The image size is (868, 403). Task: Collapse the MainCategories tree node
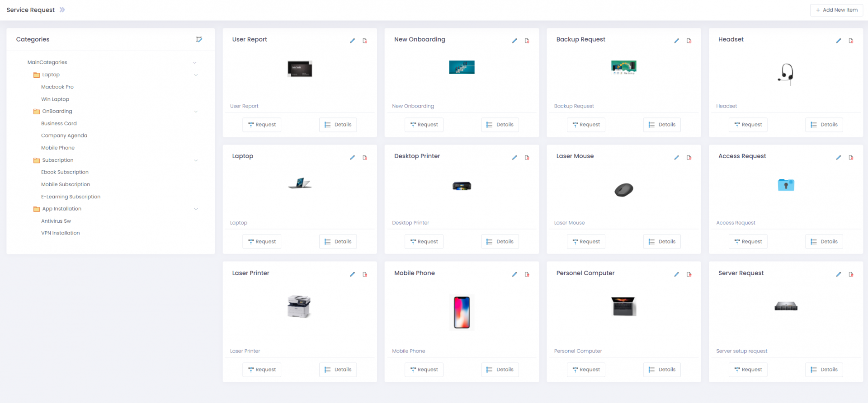click(195, 62)
